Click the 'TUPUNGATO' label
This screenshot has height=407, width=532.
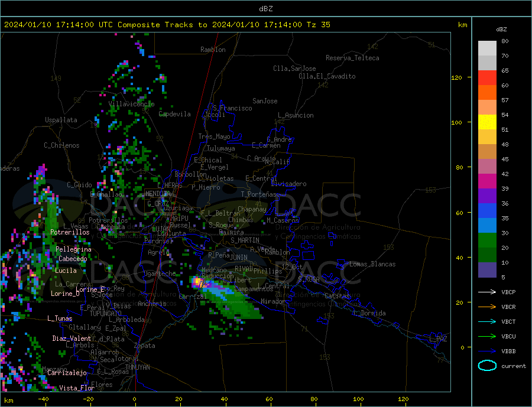(x=106, y=314)
